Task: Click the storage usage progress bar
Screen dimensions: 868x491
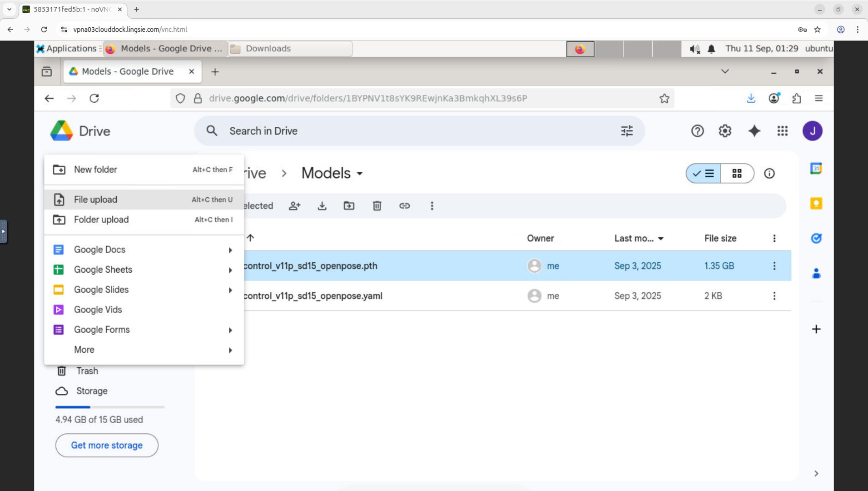Action: pos(109,407)
